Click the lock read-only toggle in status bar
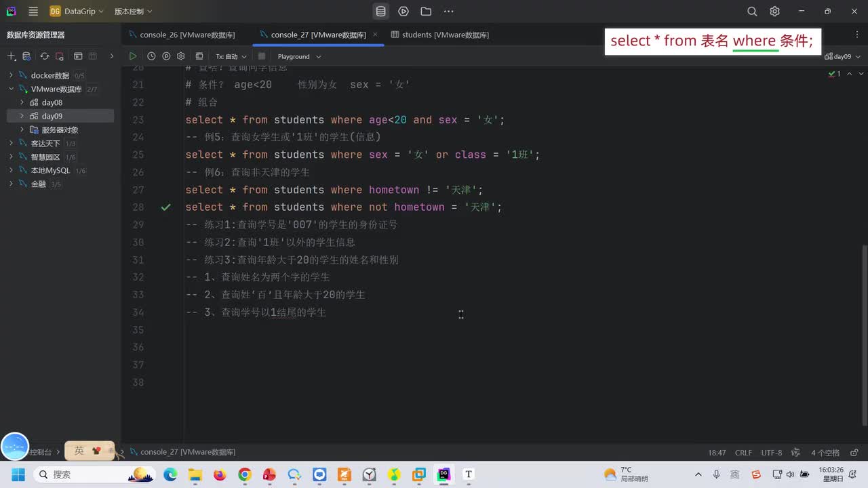The width and height of the screenshot is (868, 488). pyautogui.click(x=854, y=453)
